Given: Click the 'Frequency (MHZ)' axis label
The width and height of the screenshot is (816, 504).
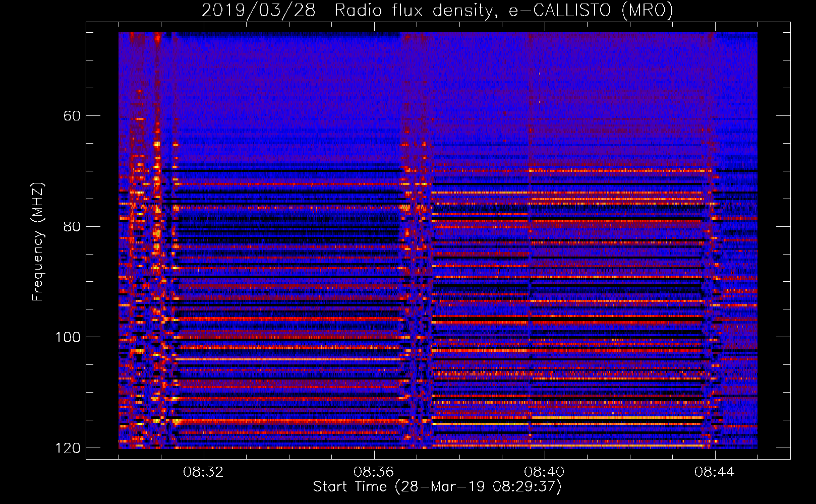Looking at the screenshot, I should pos(38,242).
